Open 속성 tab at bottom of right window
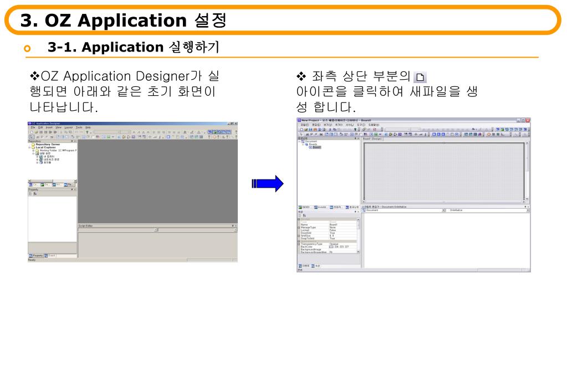567x392 pixels. pyautogui.click(x=316, y=266)
